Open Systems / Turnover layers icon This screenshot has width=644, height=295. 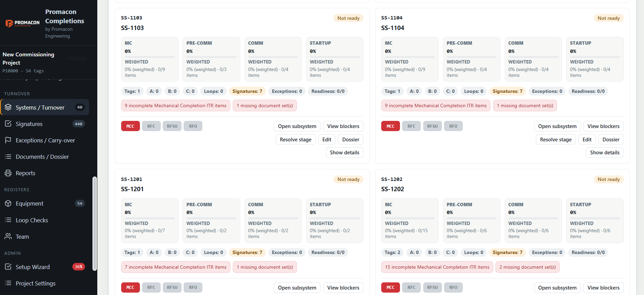coord(8,107)
